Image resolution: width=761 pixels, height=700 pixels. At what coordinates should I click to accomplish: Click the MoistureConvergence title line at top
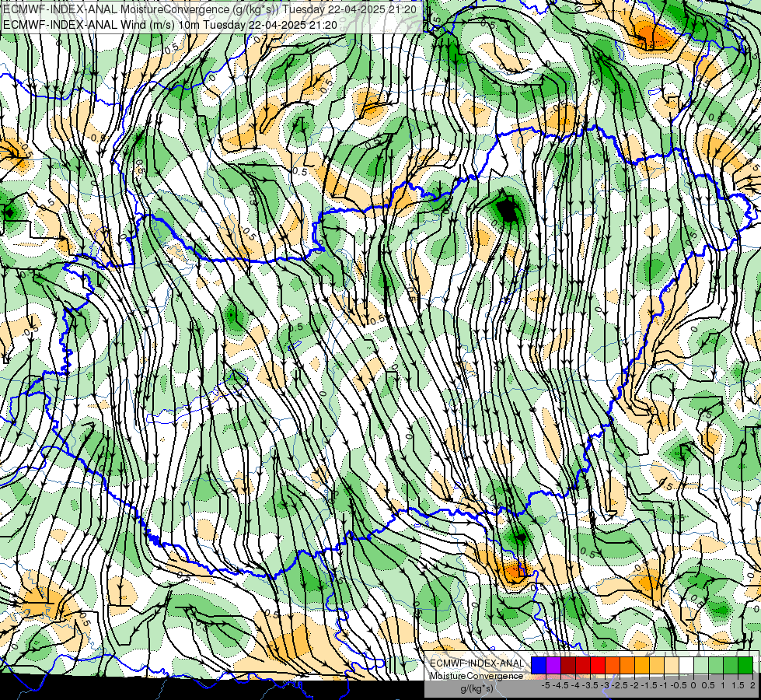pyautogui.click(x=210, y=9)
